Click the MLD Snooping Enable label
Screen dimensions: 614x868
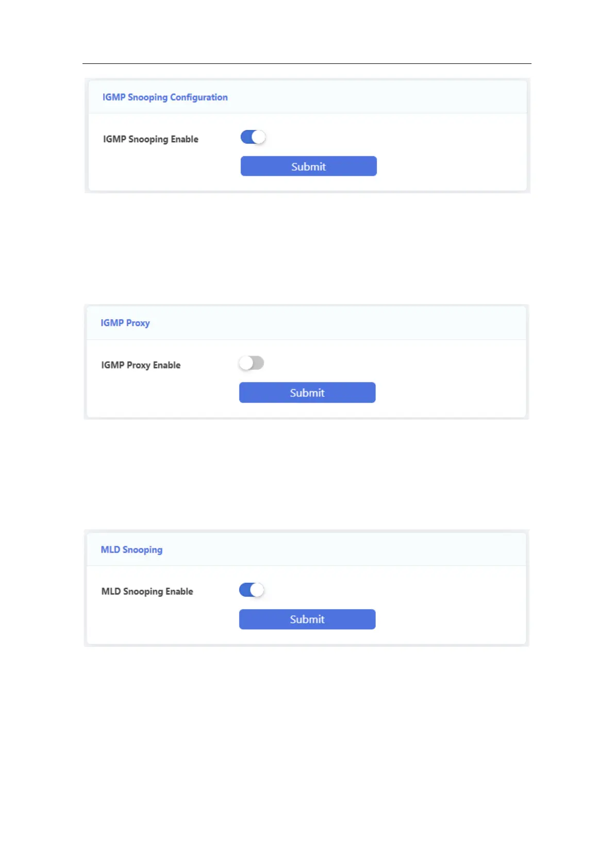click(147, 592)
